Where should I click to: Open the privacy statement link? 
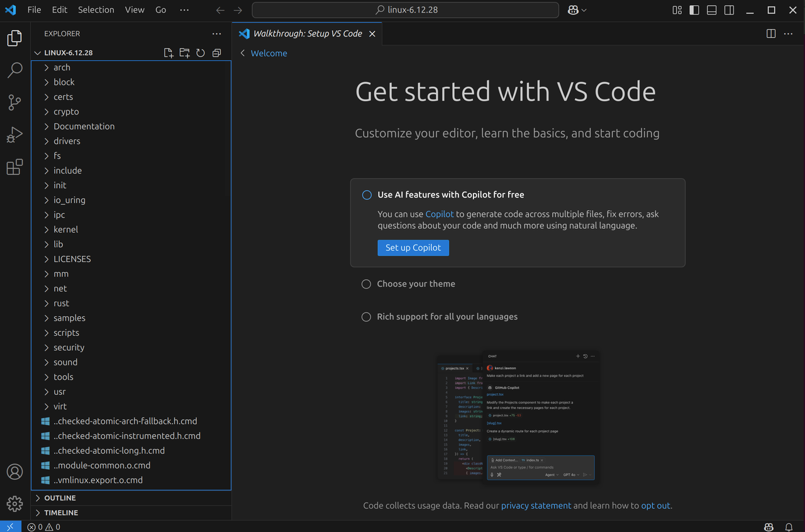click(x=536, y=506)
